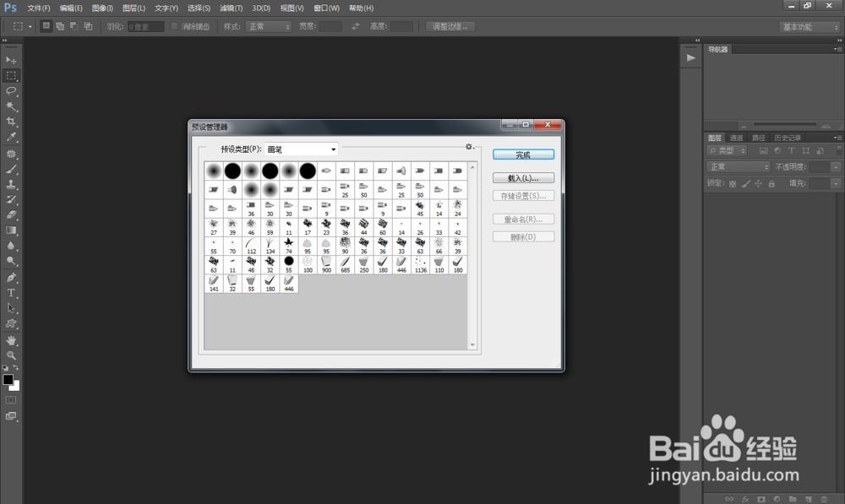Toggle pixel layer filter
Viewport: 845px width, 504px height.
click(763, 151)
